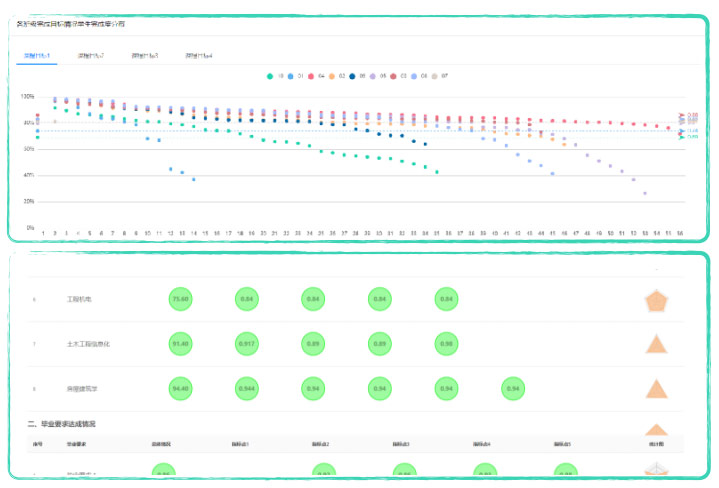719x488 pixels.
Task: Open radar triangle icon in the 94.40 row
Action: [656, 390]
